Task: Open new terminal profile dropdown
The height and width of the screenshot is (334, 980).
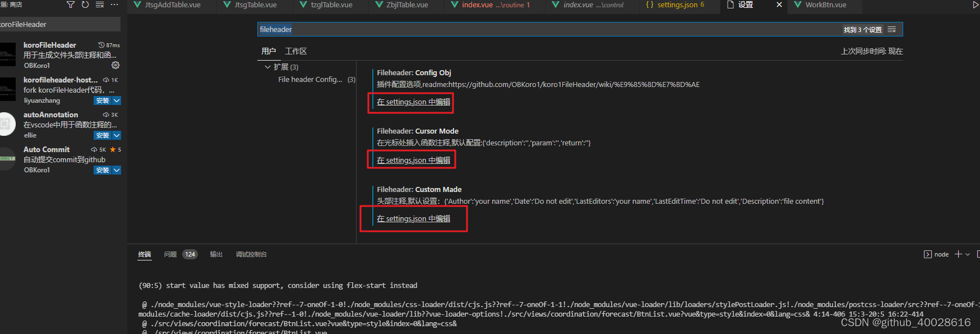Action: point(968,254)
